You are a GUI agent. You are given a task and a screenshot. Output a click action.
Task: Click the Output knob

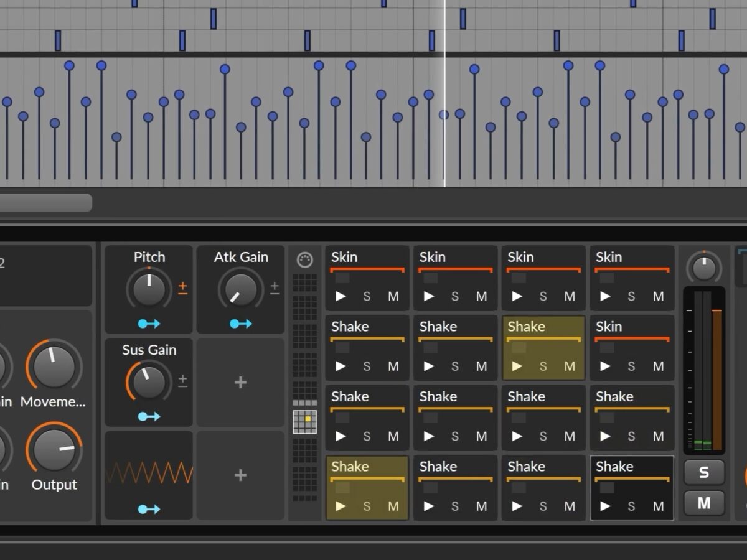[x=54, y=449]
